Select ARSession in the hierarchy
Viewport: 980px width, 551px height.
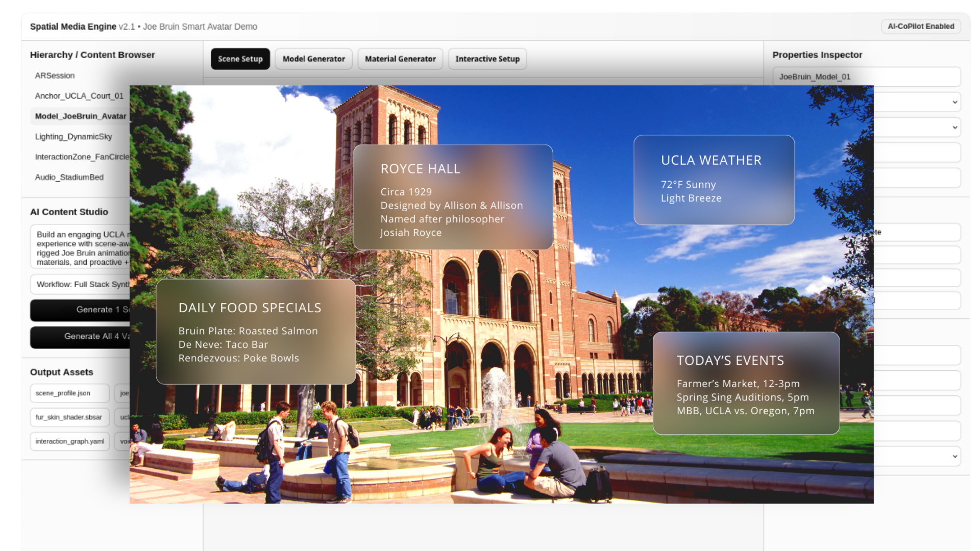point(55,76)
